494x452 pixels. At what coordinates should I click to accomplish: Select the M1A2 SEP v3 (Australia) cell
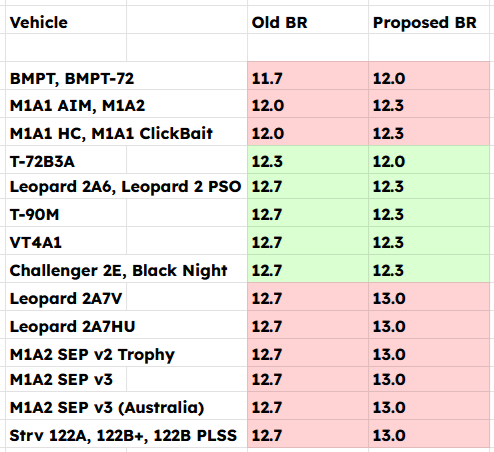pos(126,406)
